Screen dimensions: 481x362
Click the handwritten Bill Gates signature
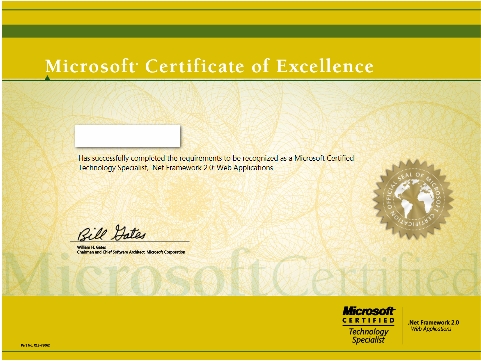(x=112, y=233)
